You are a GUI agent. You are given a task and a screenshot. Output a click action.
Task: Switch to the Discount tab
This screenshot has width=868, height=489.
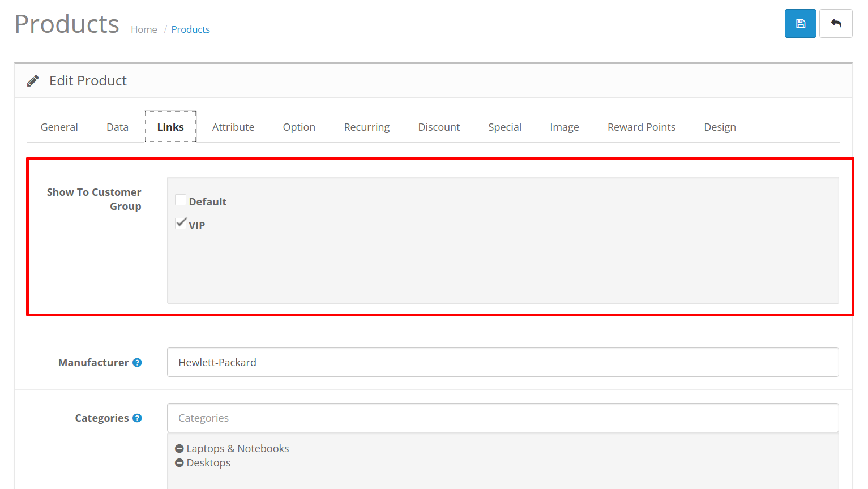click(x=439, y=127)
